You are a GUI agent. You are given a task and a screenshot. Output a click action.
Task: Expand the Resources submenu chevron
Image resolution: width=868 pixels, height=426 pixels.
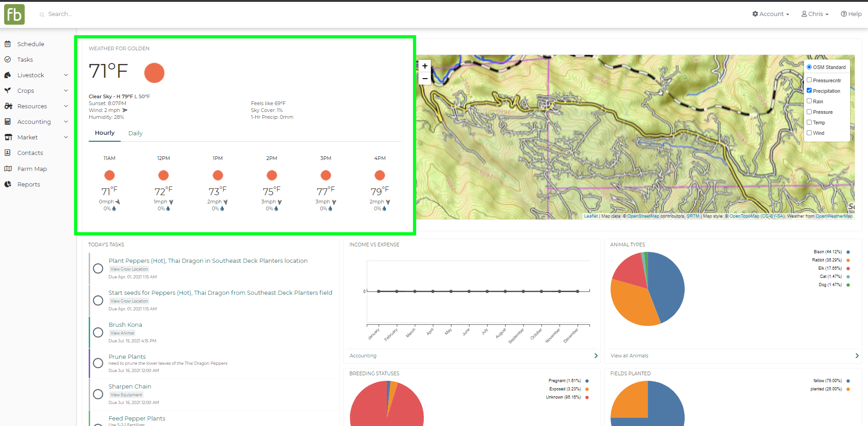[66, 106]
